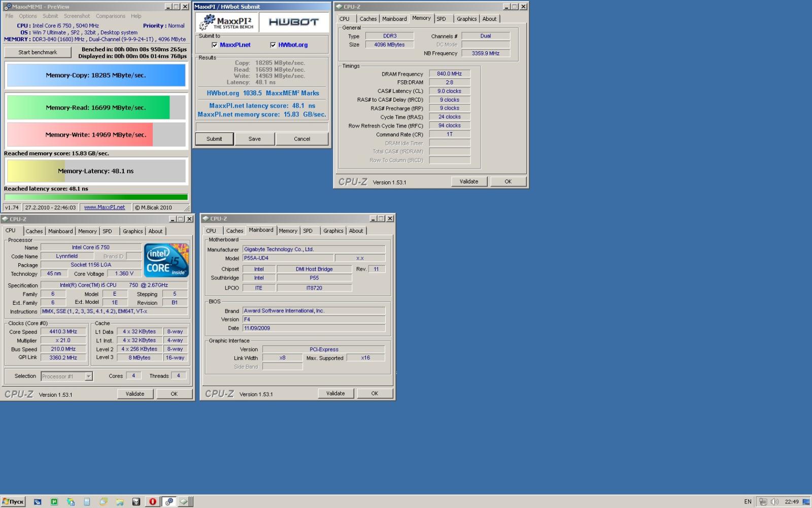Open the folder explorer quick launch icon
The height and width of the screenshot is (508, 812).
120,501
